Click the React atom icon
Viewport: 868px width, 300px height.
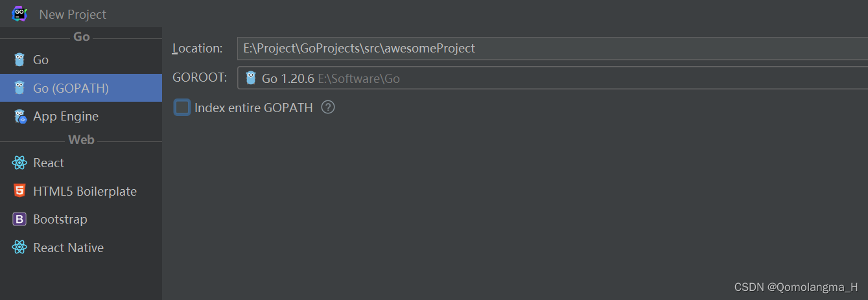(19, 163)
